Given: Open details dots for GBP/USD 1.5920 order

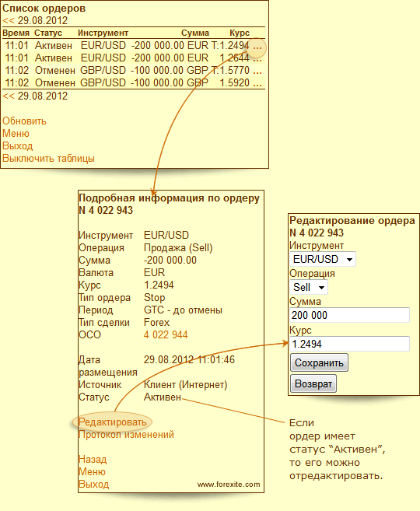Looking at the screenshot, I should coord(257,85).
